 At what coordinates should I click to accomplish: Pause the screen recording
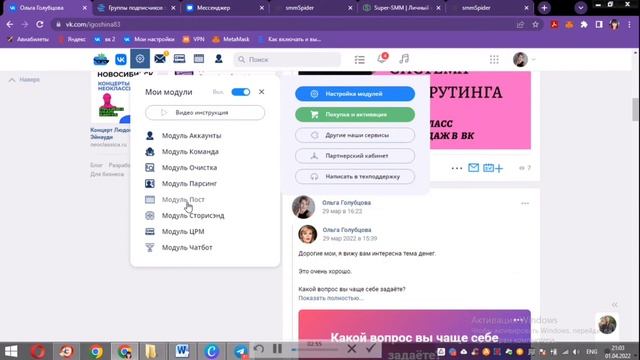(278, 349)
